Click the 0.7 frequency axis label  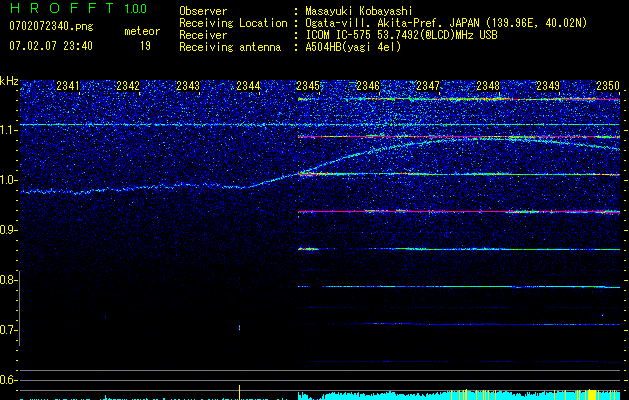pyautogui.click(x=8, y=330)
